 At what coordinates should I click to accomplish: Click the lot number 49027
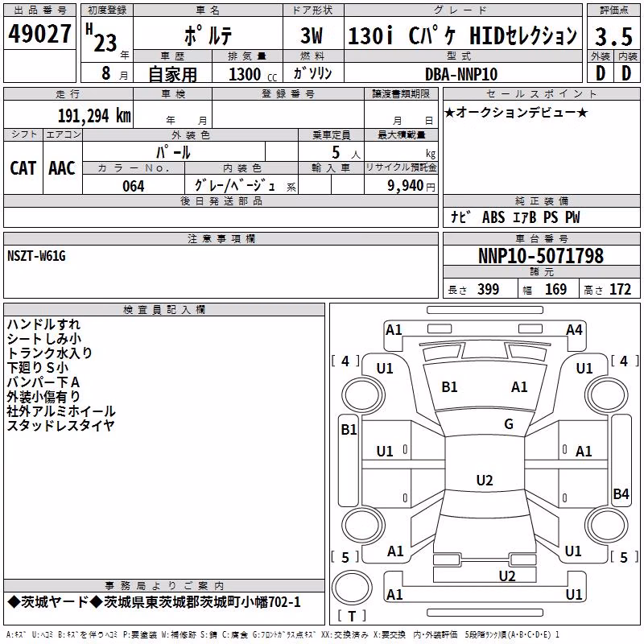39,34
